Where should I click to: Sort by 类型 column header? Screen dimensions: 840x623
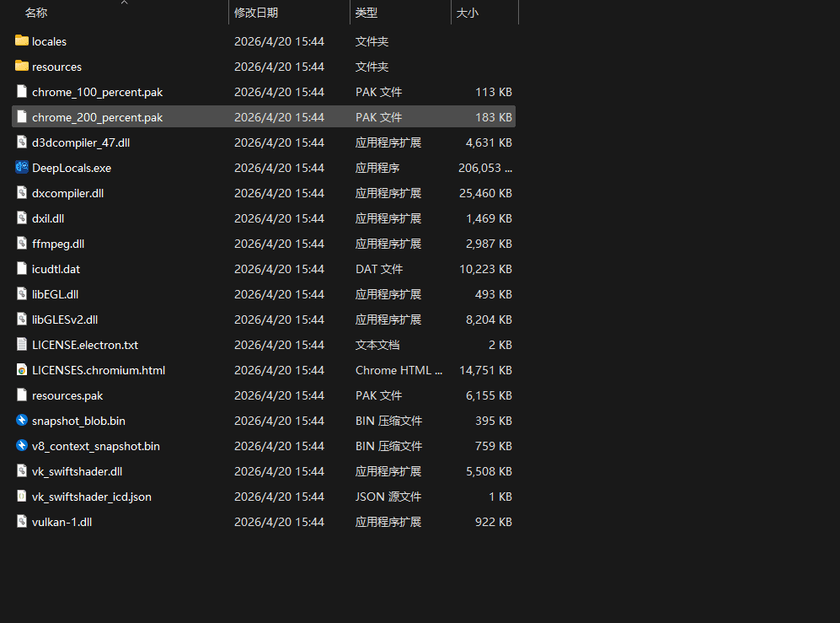point(366,13)
